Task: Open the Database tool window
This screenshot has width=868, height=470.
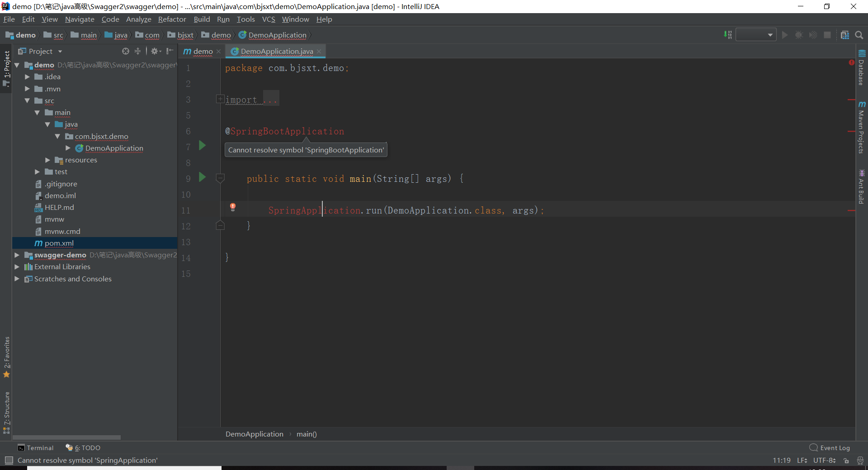Action: click(x=862, y=68)
